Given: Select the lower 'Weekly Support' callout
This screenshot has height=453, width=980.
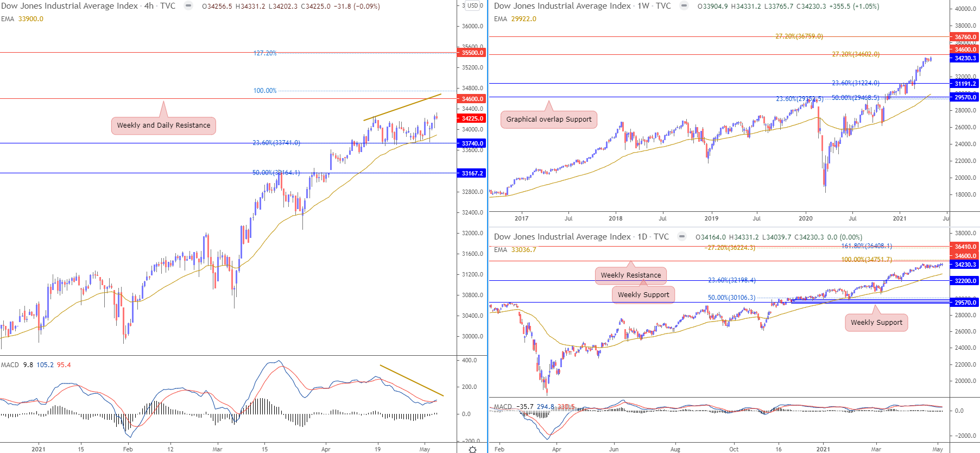Looking at the screenshot, I should pyautogui.click(x=876, y=323).
